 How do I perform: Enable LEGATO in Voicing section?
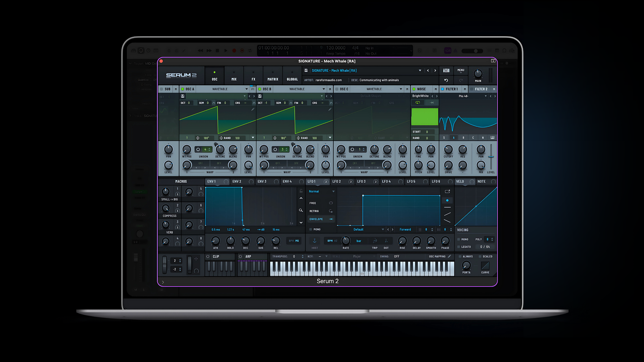[459, 247]
